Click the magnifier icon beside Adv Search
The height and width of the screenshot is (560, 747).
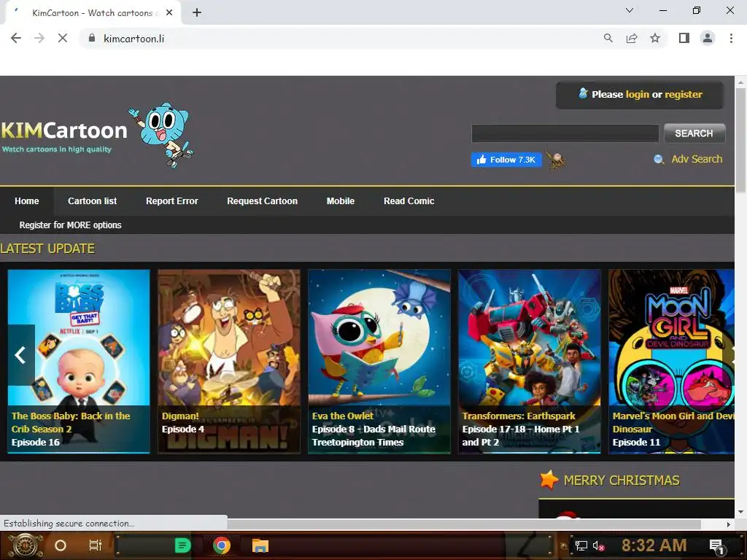(x=659, y=160)
